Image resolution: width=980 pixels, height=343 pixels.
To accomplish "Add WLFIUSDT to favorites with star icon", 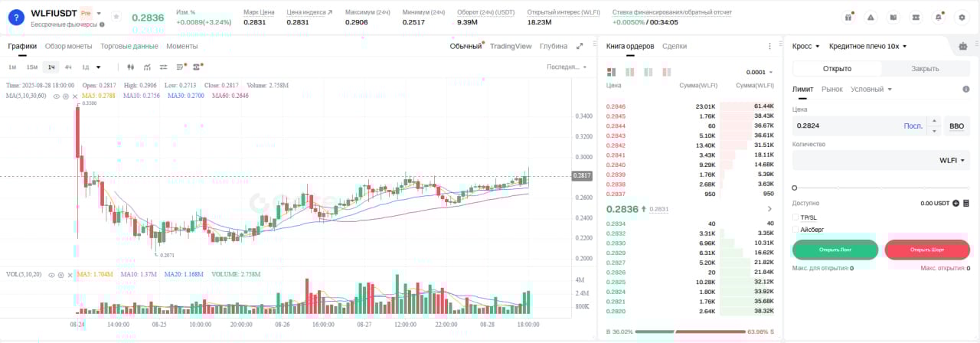I will [116, 16].
